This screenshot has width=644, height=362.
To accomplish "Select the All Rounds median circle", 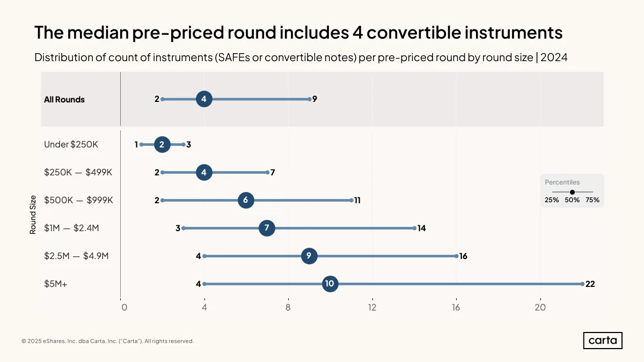I will point(204,99).
